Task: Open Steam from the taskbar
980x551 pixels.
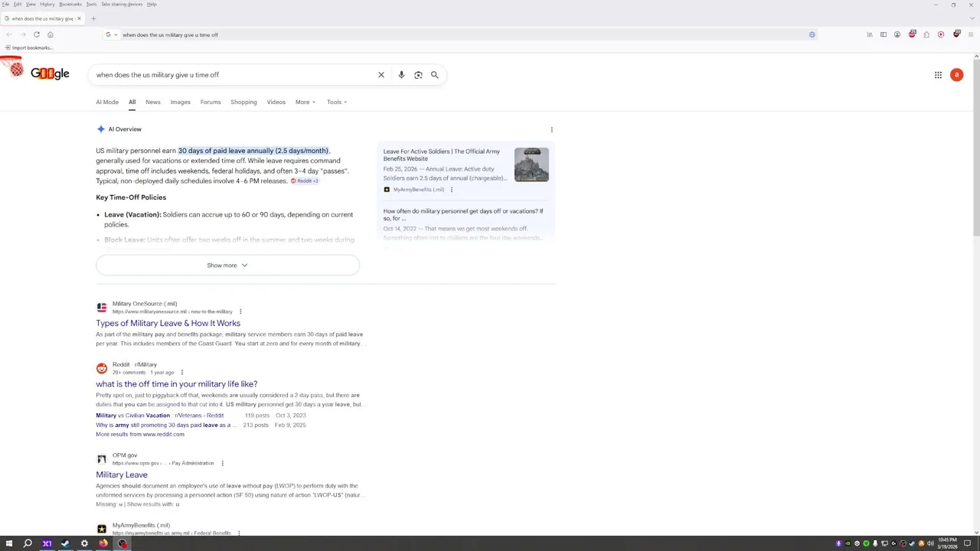Action: (x=65, y=543)
